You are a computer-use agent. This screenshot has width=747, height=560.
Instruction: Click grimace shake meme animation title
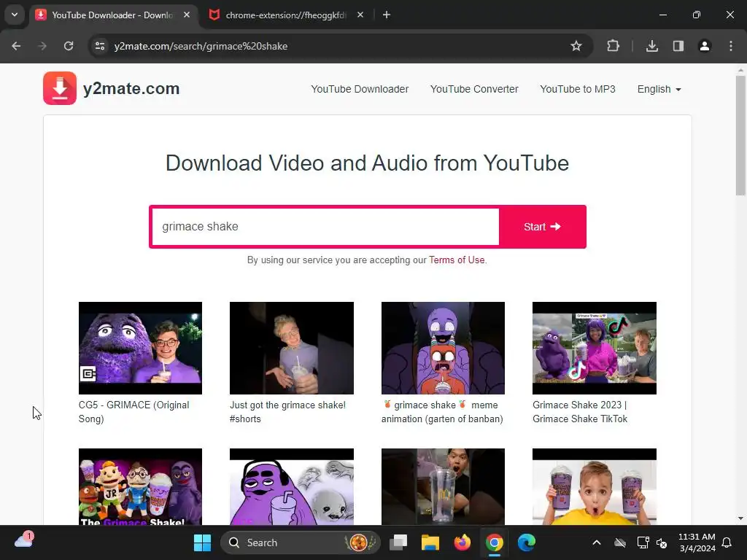pos(442,412)
